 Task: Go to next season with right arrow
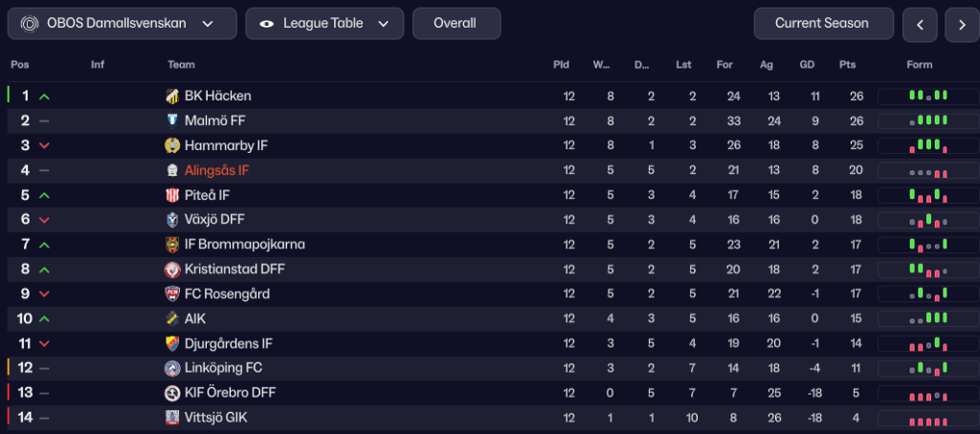(962, 25)
